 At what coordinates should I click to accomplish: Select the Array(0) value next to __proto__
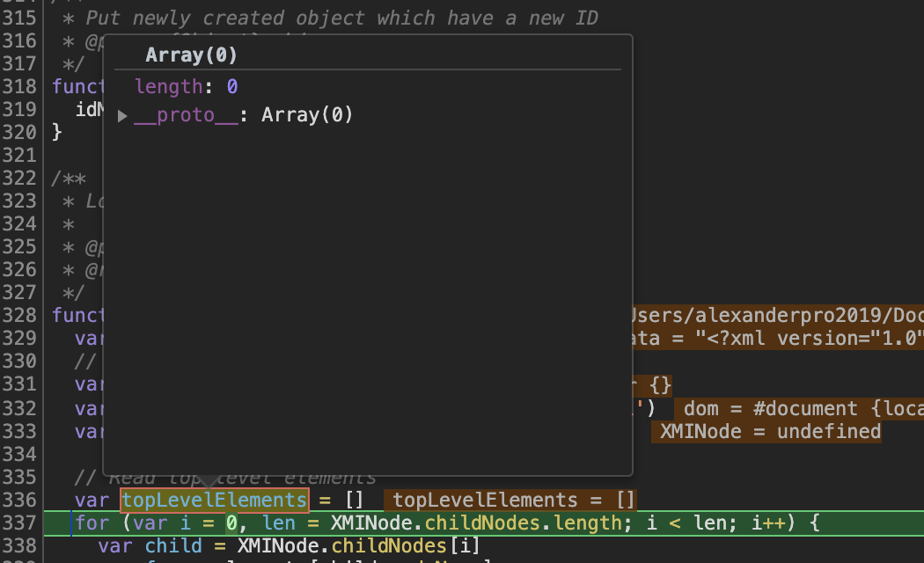[307, 114]
